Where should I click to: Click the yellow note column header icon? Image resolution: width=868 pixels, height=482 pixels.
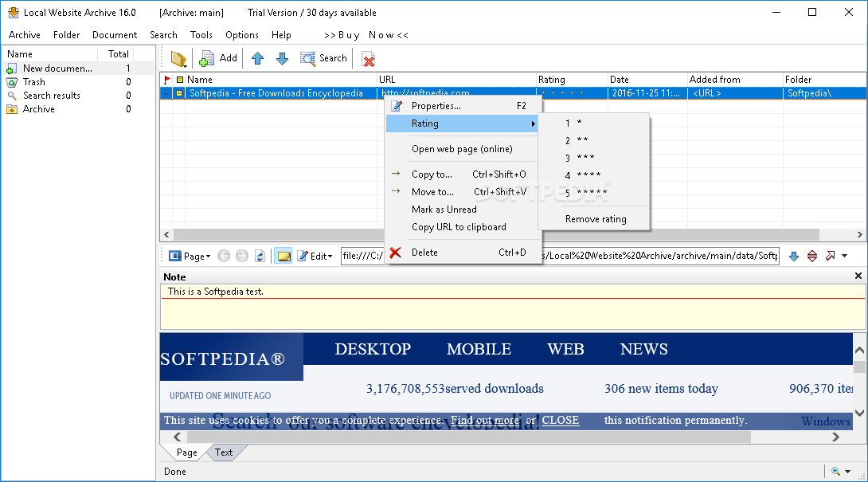click(x=180, y=80)
